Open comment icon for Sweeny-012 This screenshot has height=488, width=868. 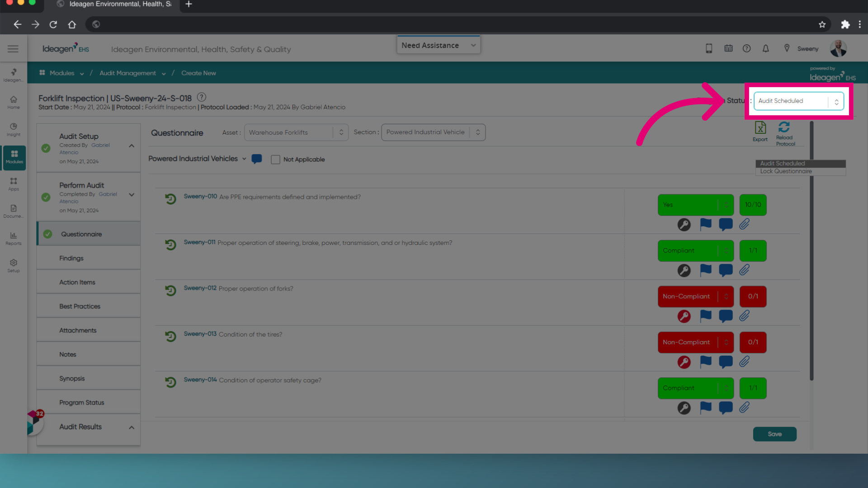point(726,316)
